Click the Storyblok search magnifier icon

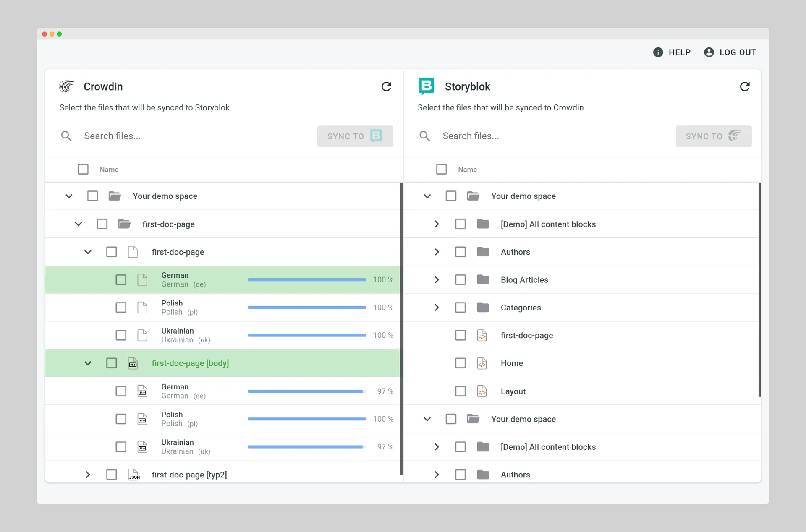424,136
